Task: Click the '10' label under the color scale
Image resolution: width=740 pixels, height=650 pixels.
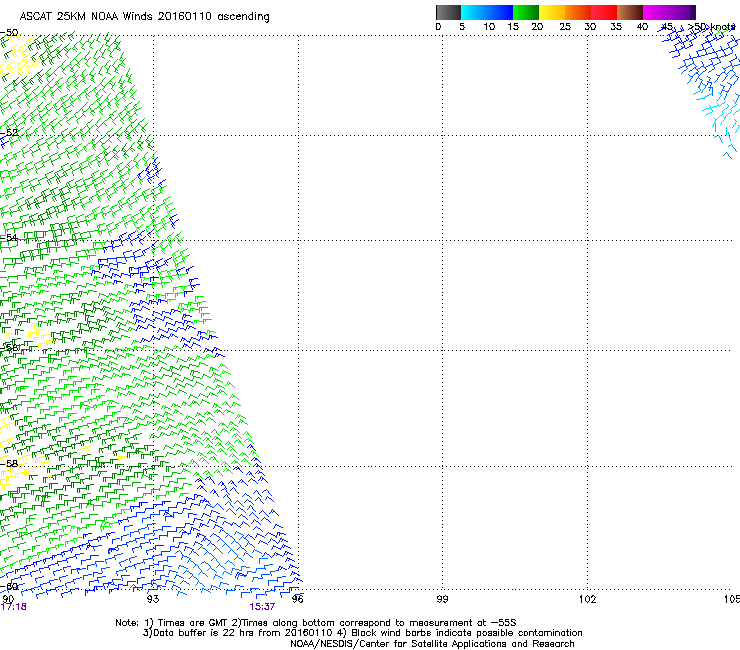Action: click(x=489, y=27)
